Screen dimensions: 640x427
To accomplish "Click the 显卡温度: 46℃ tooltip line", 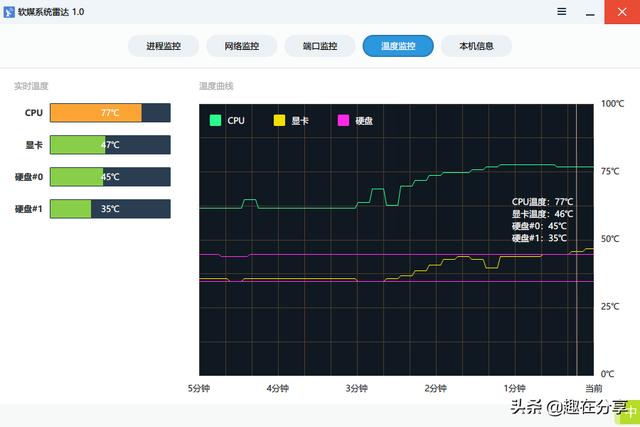I will coord(542,214).
